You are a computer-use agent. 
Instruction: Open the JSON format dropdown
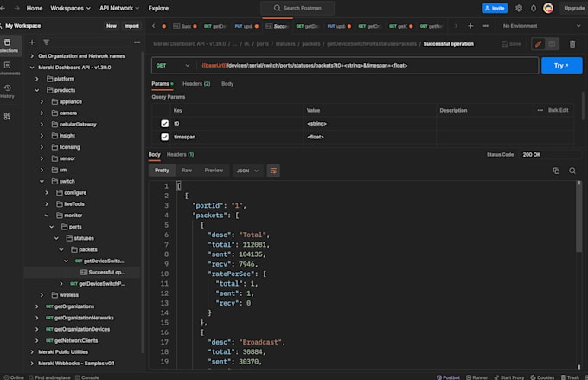(247, 171)
